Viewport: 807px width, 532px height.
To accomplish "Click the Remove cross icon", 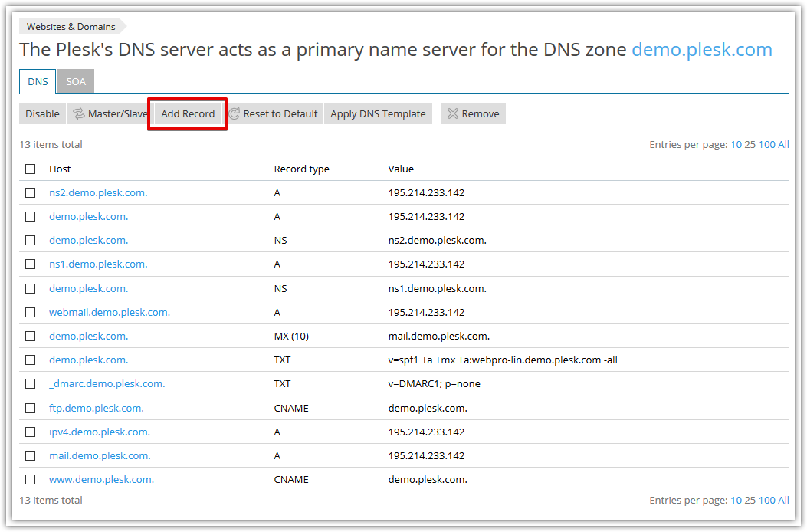I will [x=454, y=113].
